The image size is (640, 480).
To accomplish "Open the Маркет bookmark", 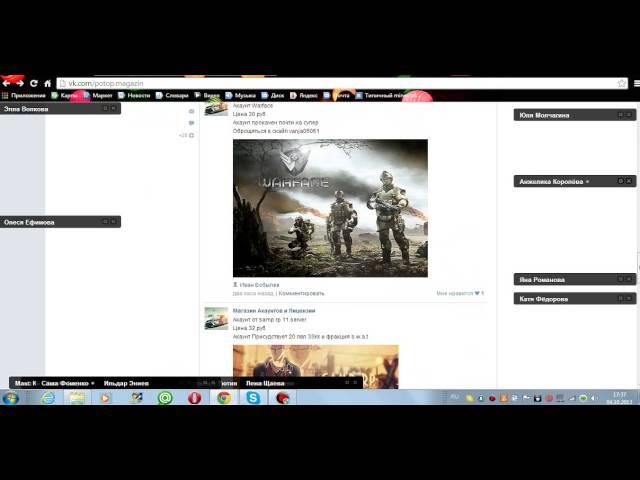I will (98, 96).
